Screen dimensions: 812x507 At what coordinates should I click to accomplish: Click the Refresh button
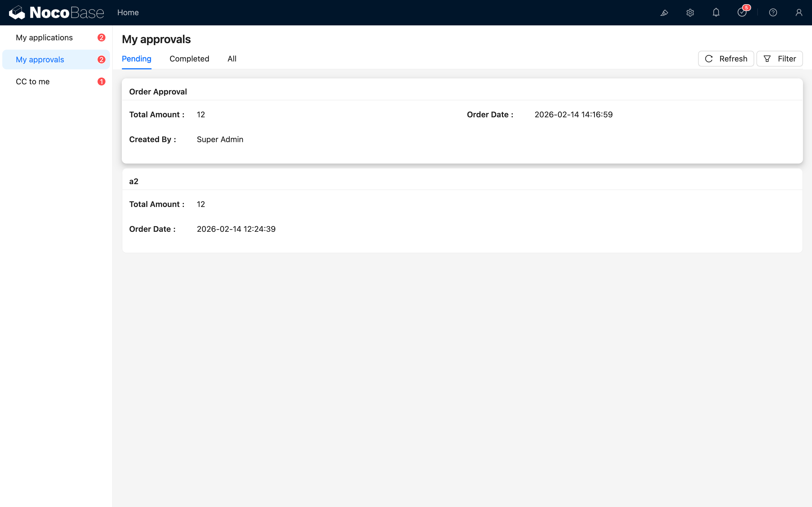[726, 59]
